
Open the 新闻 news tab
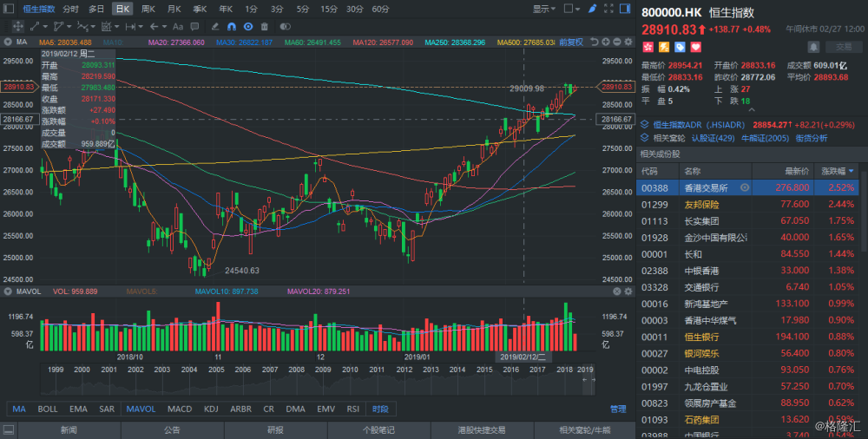pyautogui.click(x=69, y=429)
